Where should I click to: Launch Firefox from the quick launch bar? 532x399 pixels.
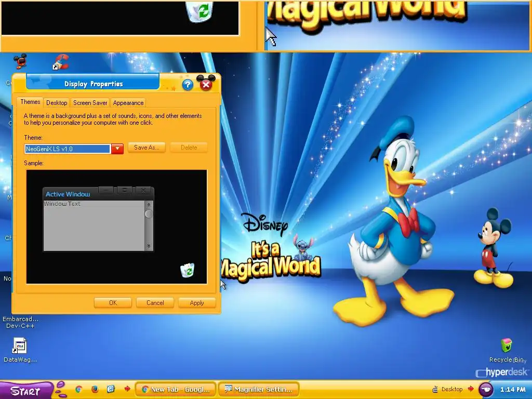(95, 389)
